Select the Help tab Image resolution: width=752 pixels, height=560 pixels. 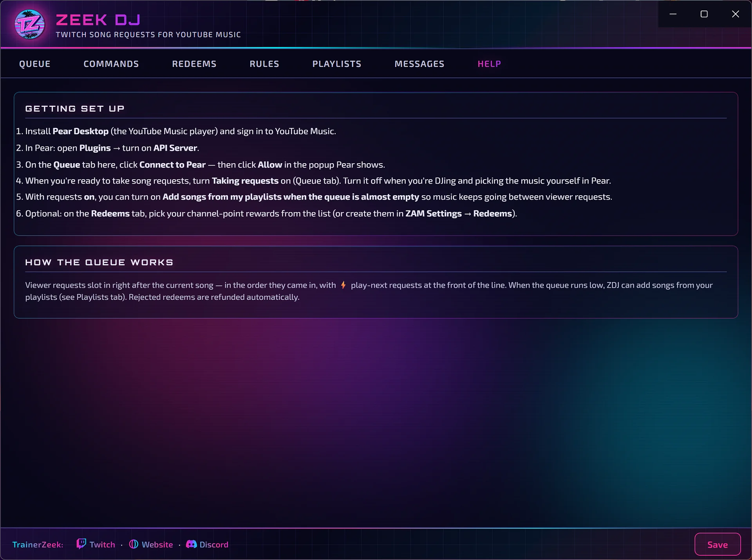[x=489, y=64]
